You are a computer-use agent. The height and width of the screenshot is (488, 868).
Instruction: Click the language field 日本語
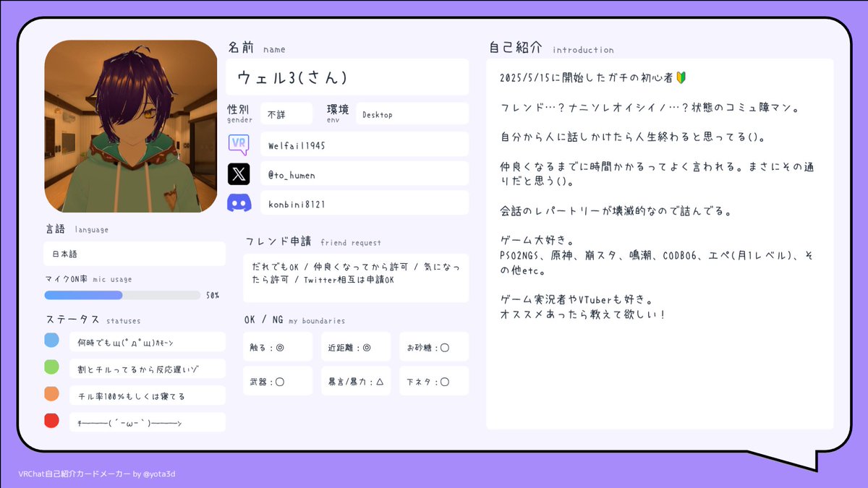[135, 254]
